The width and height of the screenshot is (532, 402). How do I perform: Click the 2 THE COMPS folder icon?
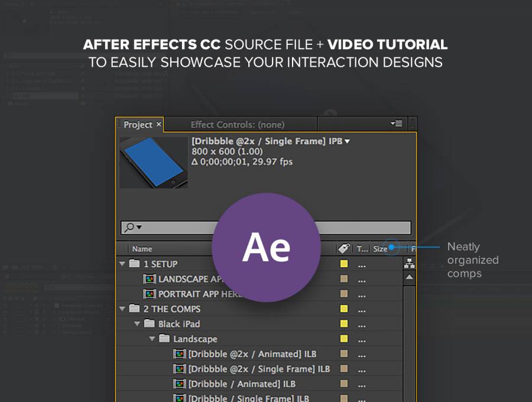[x=134, y=309]
